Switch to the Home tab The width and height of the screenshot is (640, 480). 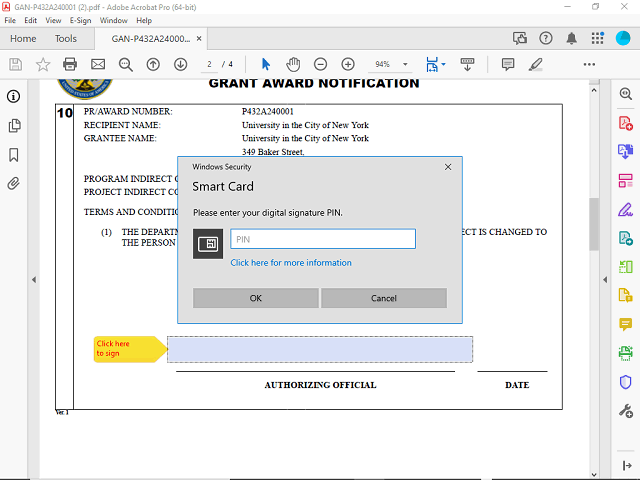point(23,38)
